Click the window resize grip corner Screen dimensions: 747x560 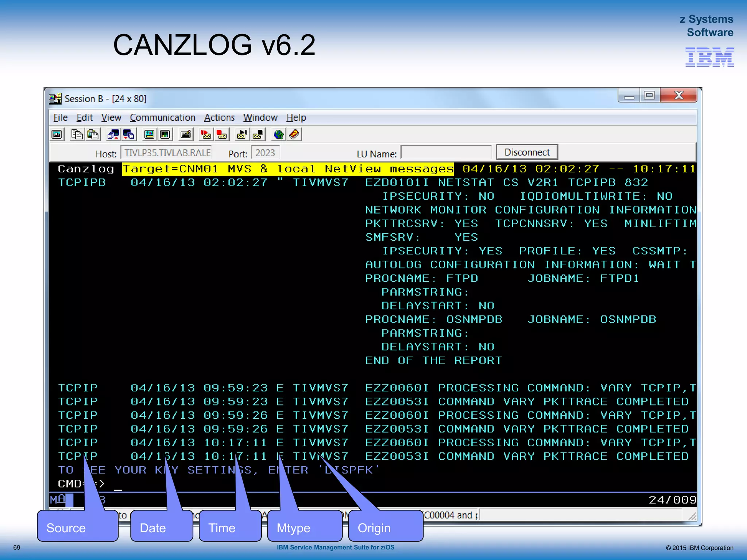click(x=692, y=516)
